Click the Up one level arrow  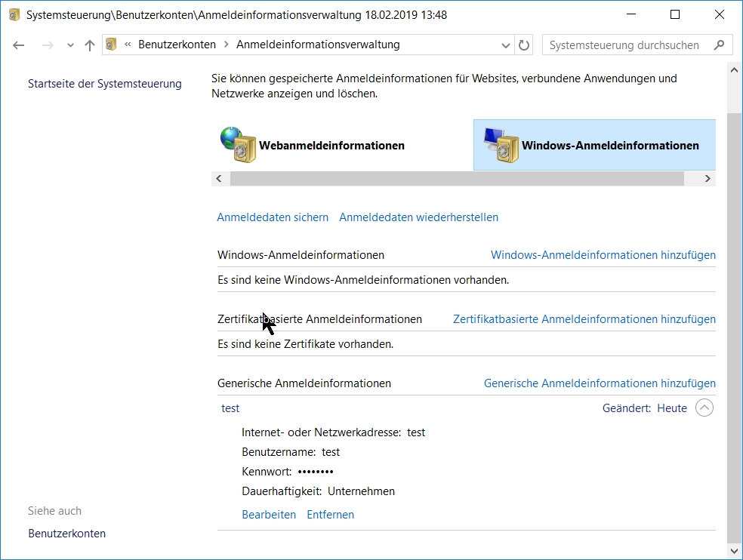pos(90,45)
